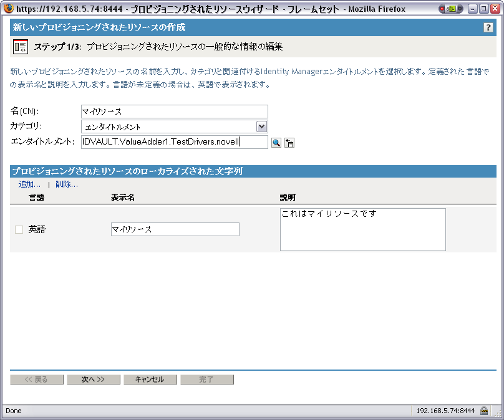Viewport: 504px width, 420px height.
Task: Tick the 英語 language row checkbox
Action: point(19,229)
